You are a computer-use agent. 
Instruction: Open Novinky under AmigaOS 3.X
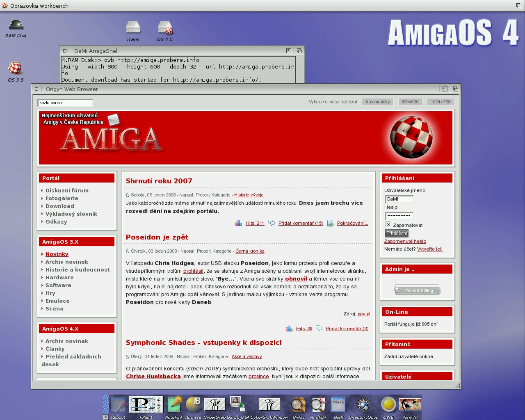(x=57, y=254)
